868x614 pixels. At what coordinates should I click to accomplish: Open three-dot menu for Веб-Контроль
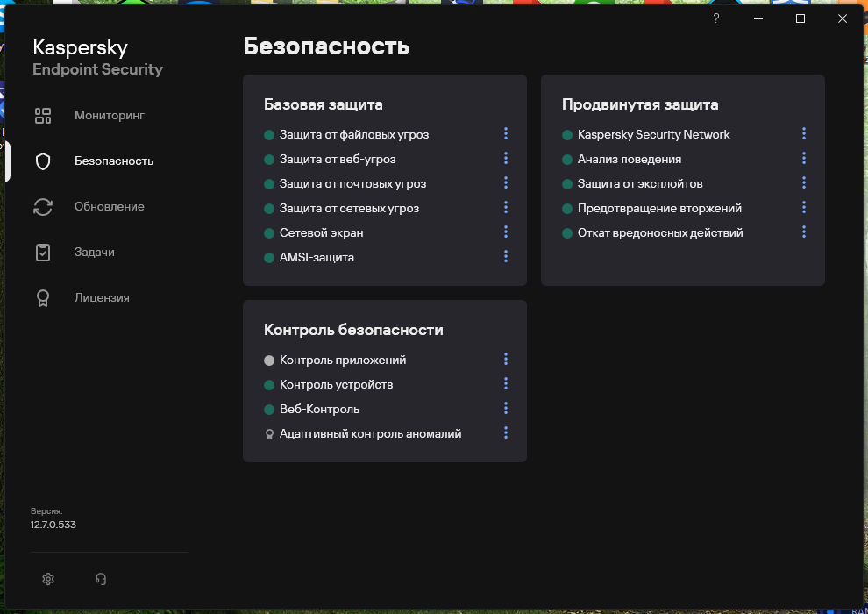pyautogui.click(x=505, y=408)
